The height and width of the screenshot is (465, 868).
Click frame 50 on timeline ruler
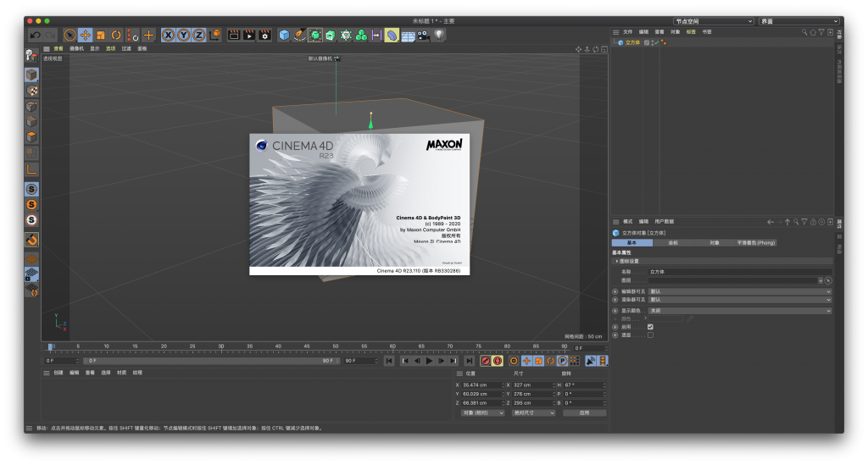tap(336, 348)
